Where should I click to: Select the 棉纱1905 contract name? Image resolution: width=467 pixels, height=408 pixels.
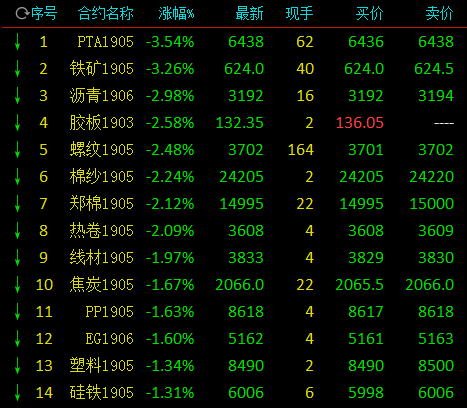(102, 177)
